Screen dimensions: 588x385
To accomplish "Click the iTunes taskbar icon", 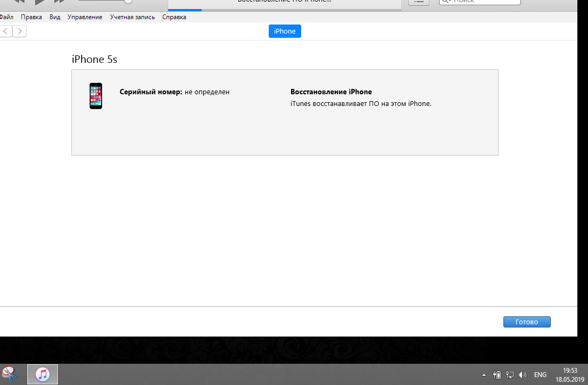I will (43, 374).
